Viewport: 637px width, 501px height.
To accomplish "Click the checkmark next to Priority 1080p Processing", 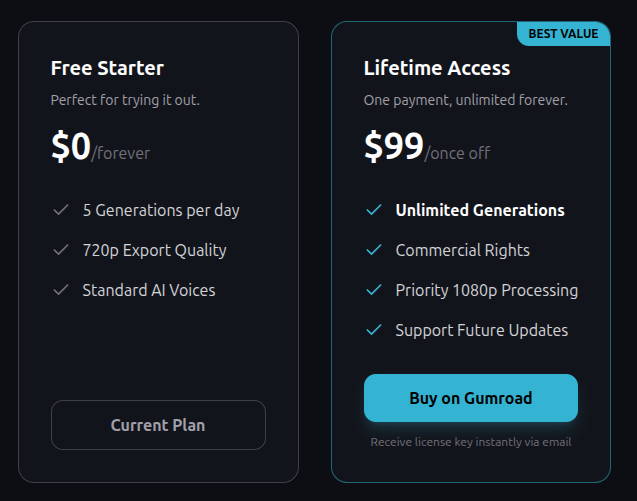I will (x=374, y=290).
